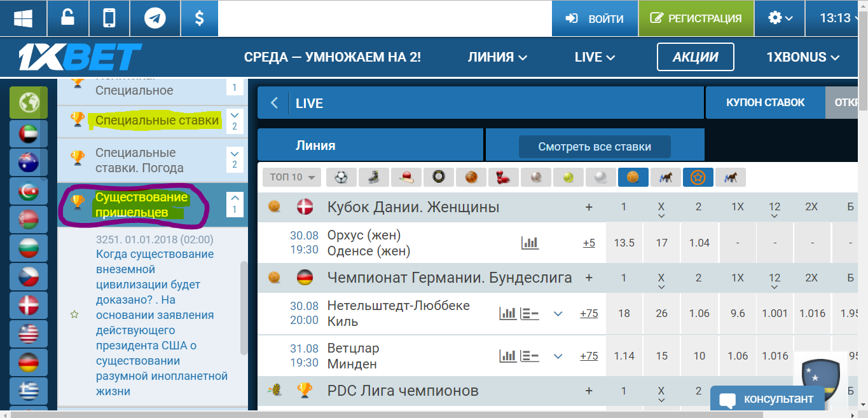Select the highlighted handball filter icon
The height and width of the screenshot is (418, 868).
(633, 177)
